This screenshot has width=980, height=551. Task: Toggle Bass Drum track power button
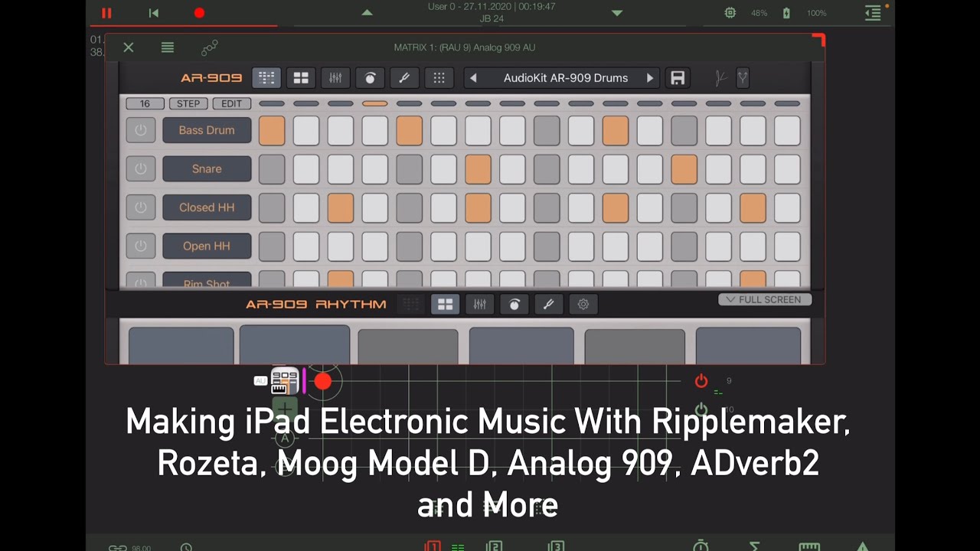tap(140, 130)
